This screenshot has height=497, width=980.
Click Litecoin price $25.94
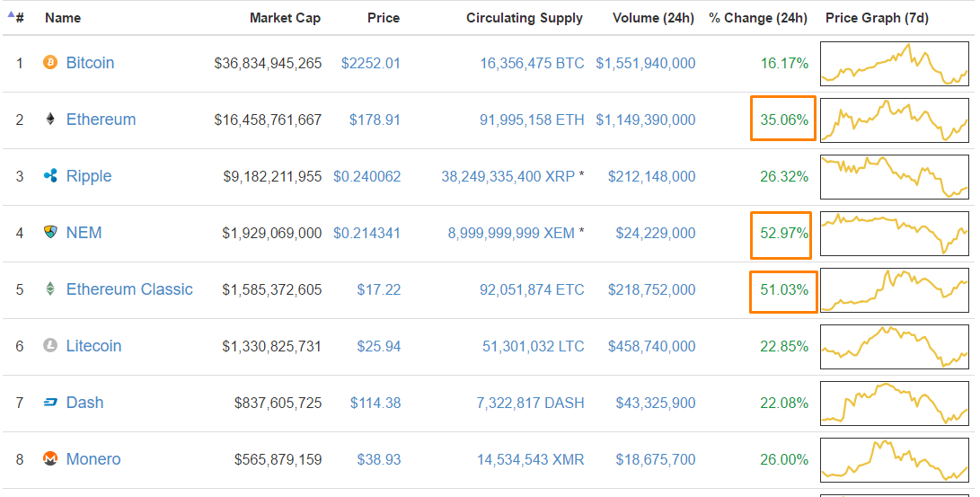(x=379, y=346)
